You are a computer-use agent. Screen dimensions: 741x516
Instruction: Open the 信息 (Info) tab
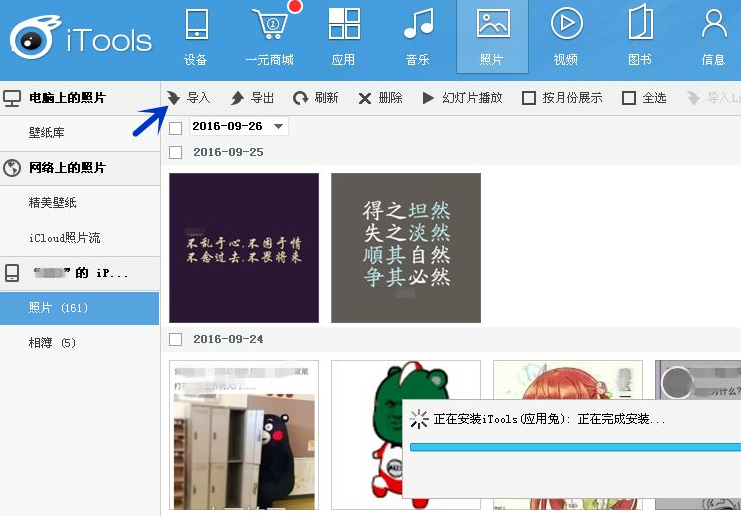(x=713, y=37)
